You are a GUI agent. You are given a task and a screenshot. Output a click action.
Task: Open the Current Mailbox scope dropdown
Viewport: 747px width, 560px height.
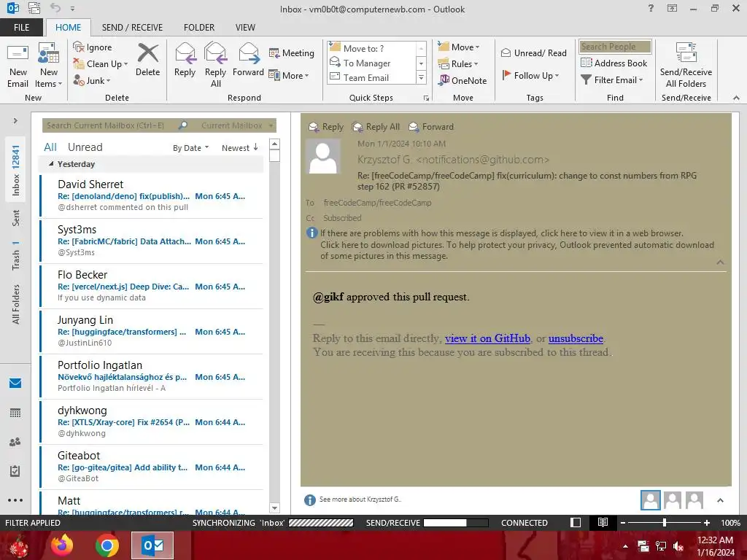tap(236, 125)
